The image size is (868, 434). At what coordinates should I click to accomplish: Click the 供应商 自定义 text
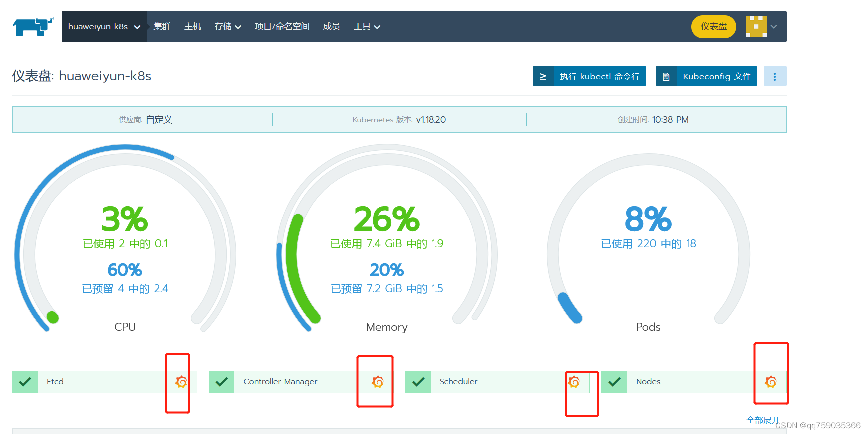[x=145, y=120]
